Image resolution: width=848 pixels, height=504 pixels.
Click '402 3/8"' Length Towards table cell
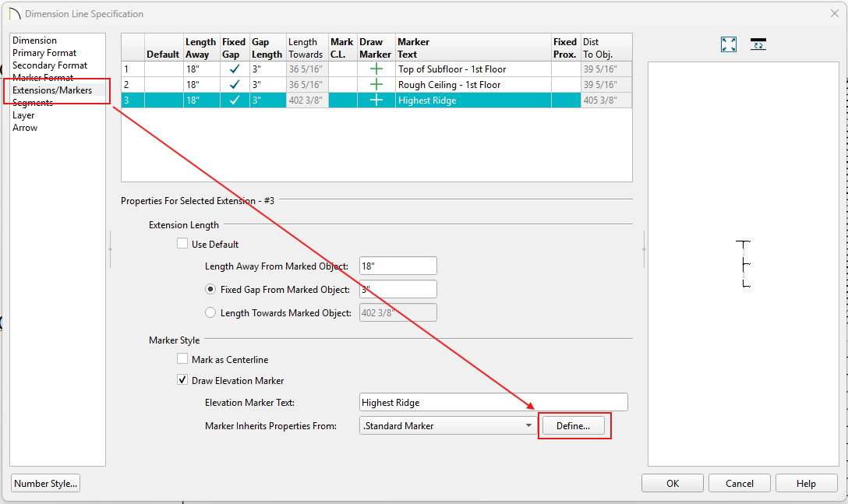(307, 100)
